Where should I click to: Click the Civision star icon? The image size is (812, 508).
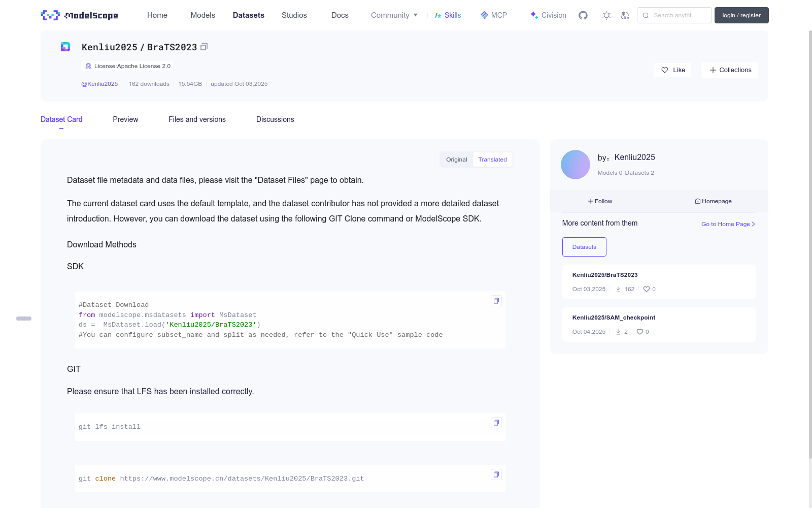(534, 15)
